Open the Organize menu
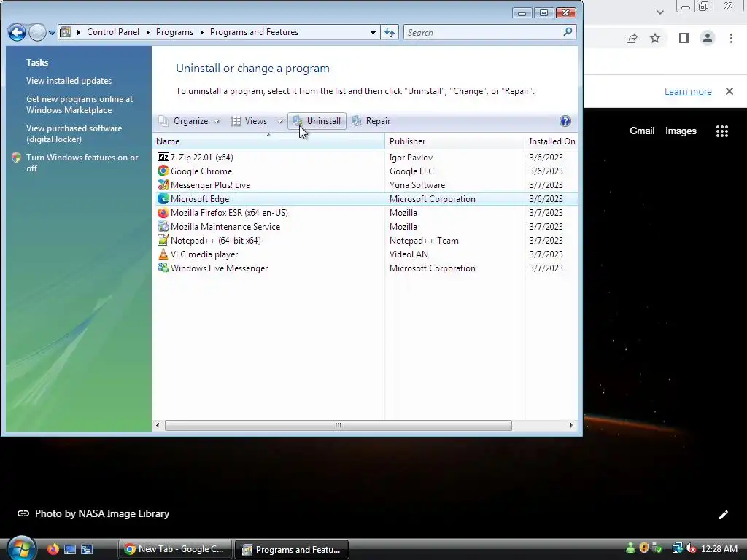 tap(190, 121)
